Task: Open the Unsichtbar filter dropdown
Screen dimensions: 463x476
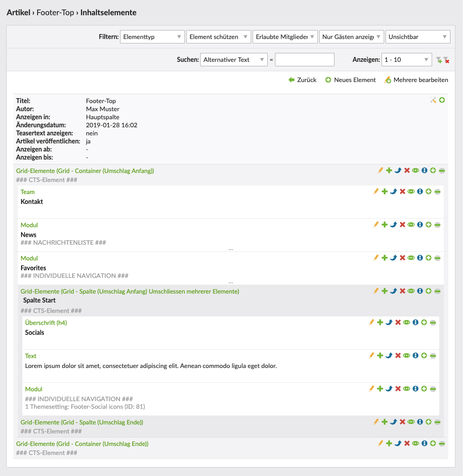Action: pyautogui.click(x=418, y=37)
